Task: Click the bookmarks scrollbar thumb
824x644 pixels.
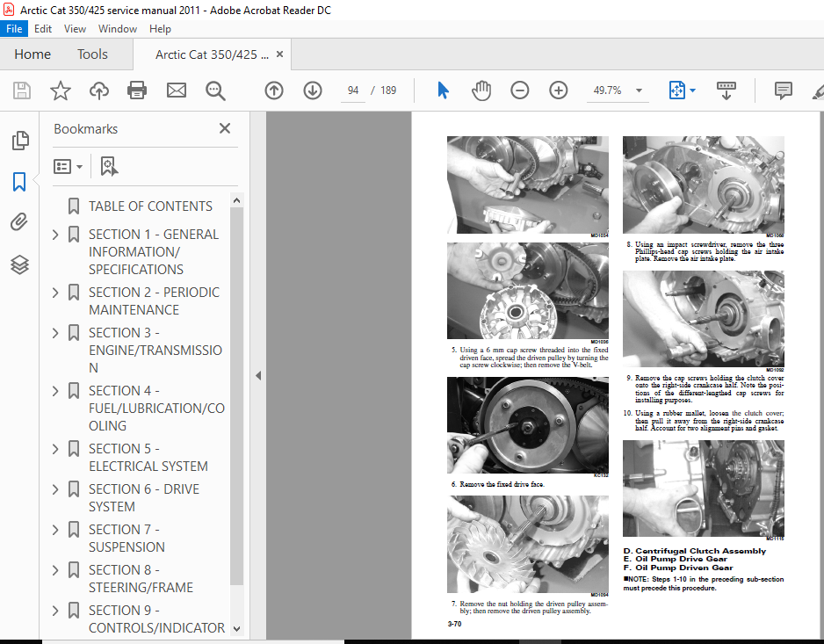Action: pos(236,396)
